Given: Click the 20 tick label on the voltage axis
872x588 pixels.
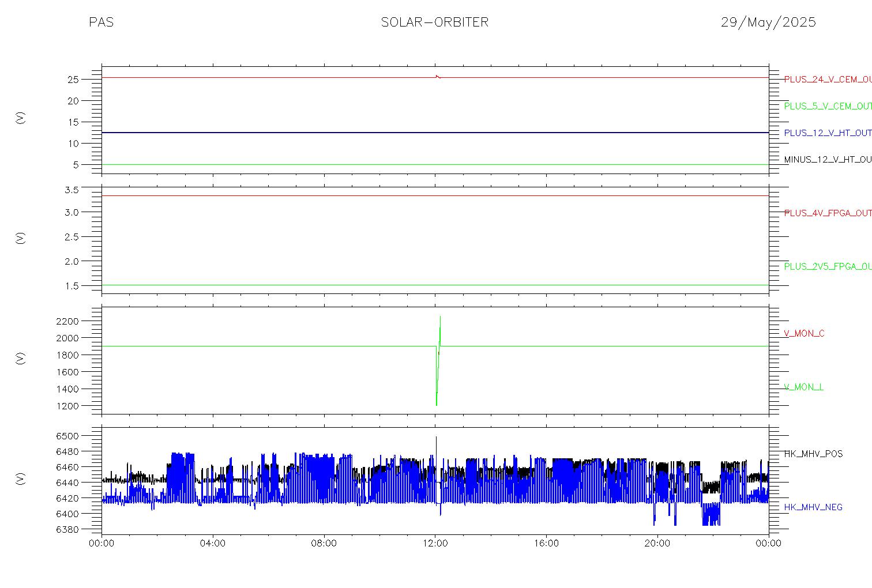Looking at the screenshot, I should (73, 101).
